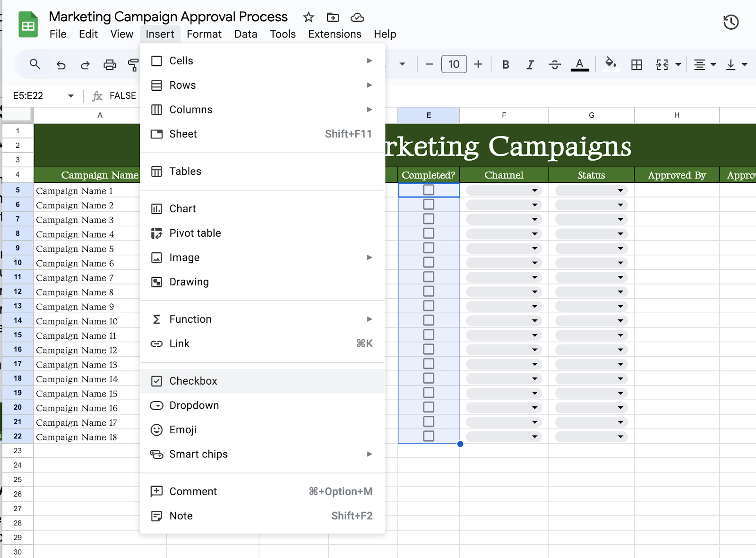Check Completed box in row 10
The height and width of the screenshot is (558, 756).
point(429,262)
